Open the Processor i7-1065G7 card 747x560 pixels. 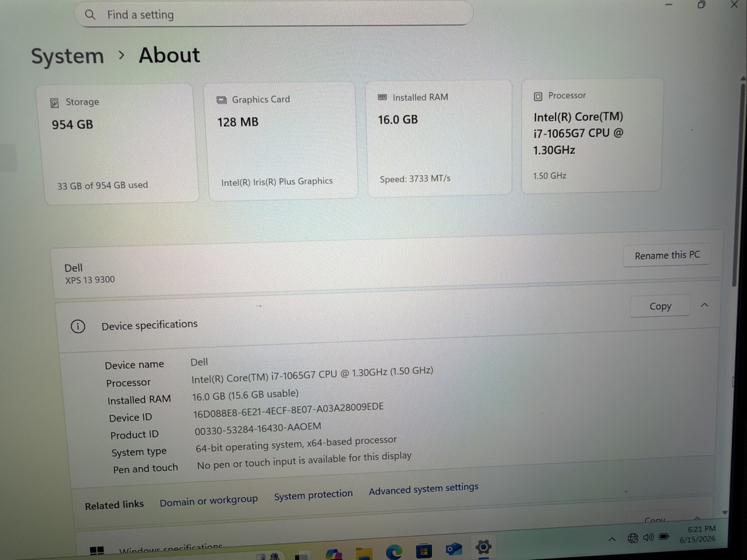pyautogui.click(x=592, y=135)
